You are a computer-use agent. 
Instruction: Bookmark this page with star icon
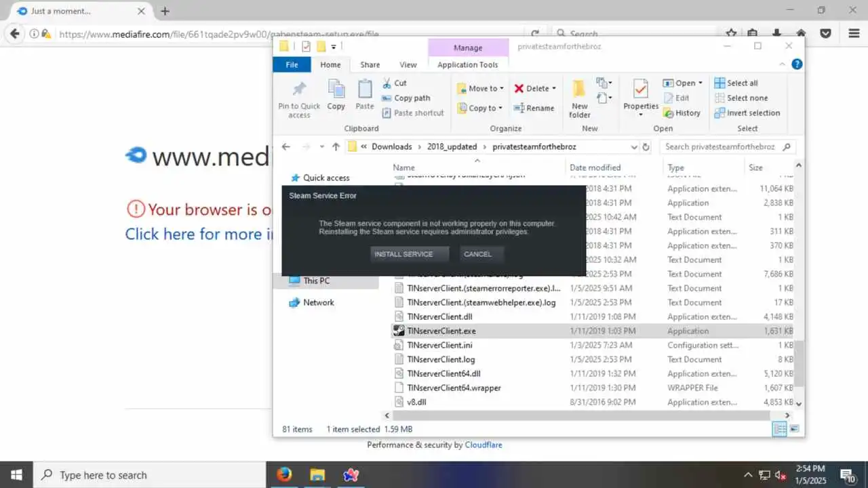731,33
